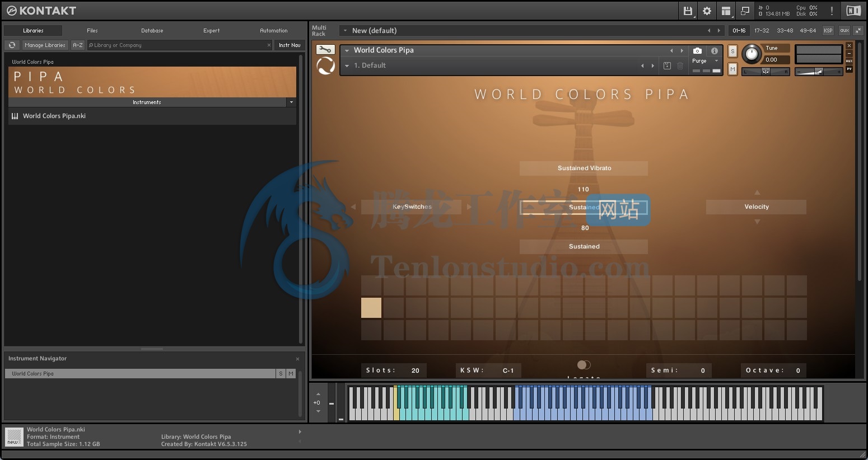868x460 pixels.
Task: Click the pan L/R slider
Action: [766, 72]
